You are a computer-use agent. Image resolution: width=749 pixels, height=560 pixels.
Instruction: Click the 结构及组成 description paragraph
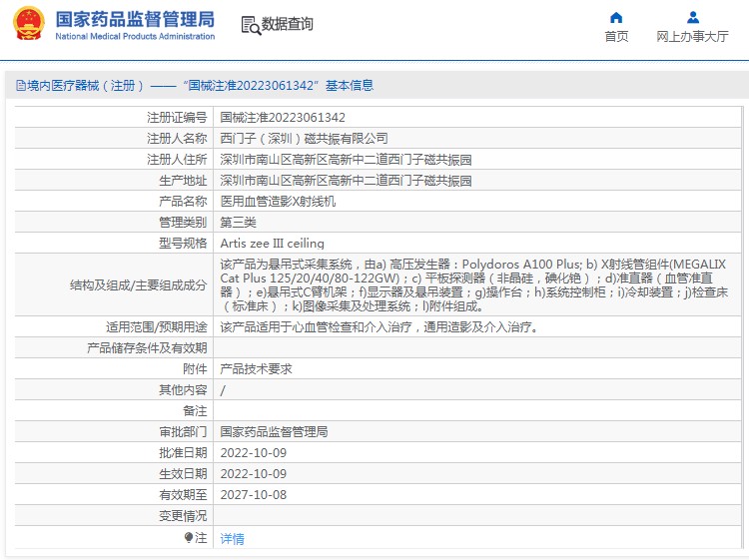click(x=473, y=285)
